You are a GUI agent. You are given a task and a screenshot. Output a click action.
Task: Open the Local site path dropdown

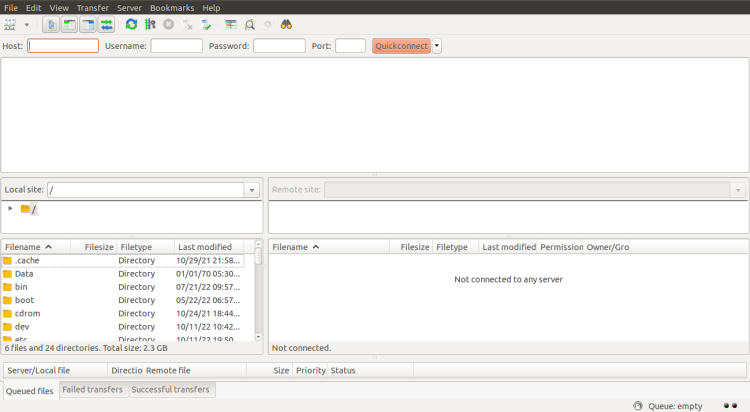[x=252, y=190]
